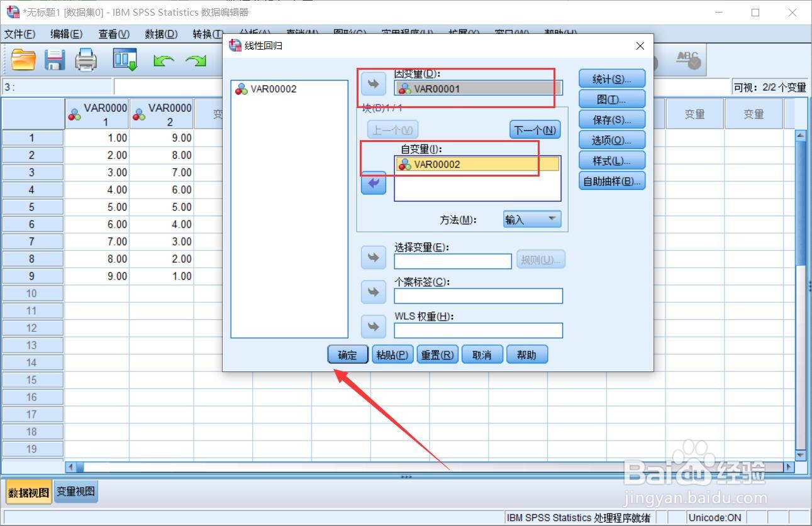Open the Recall recent dialogs icon
The image size is (812, 526).
[125, 60]
